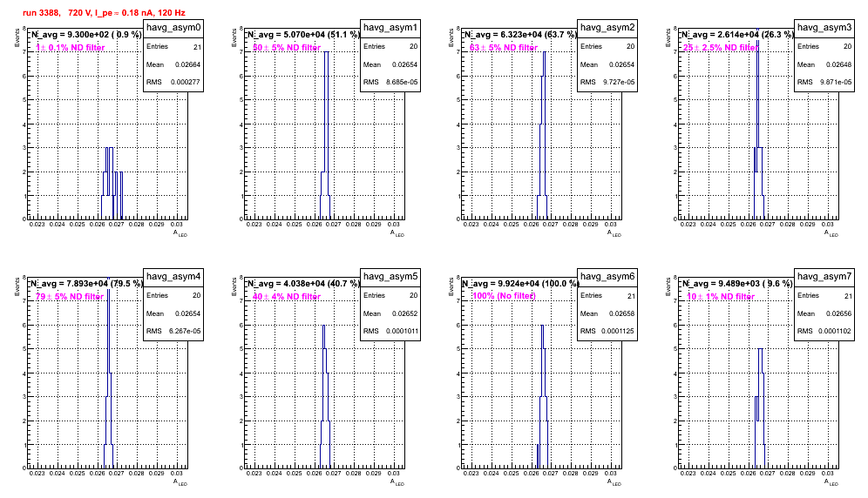
Task: Click Mean value 0.02648 in havg_asym3
Action: 839,64
